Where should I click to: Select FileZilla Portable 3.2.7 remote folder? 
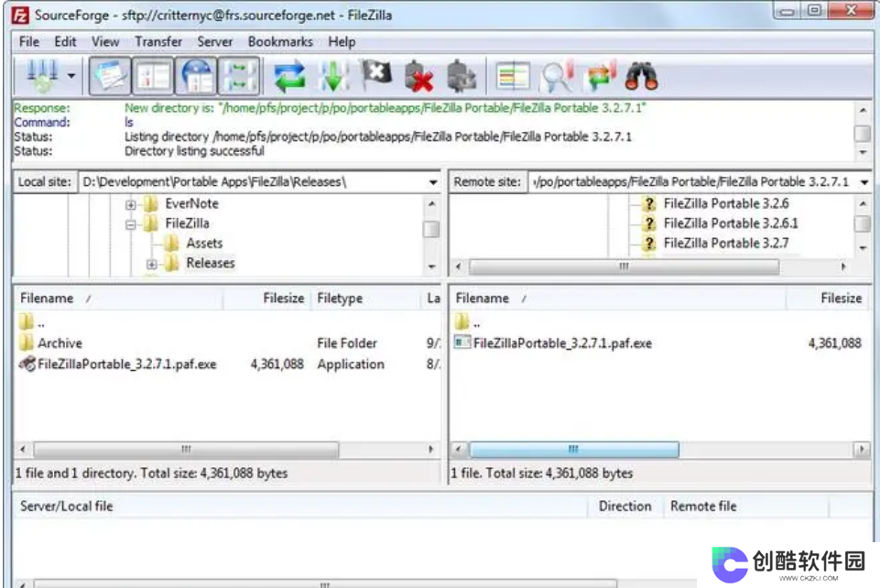click(x=725, y=243)
